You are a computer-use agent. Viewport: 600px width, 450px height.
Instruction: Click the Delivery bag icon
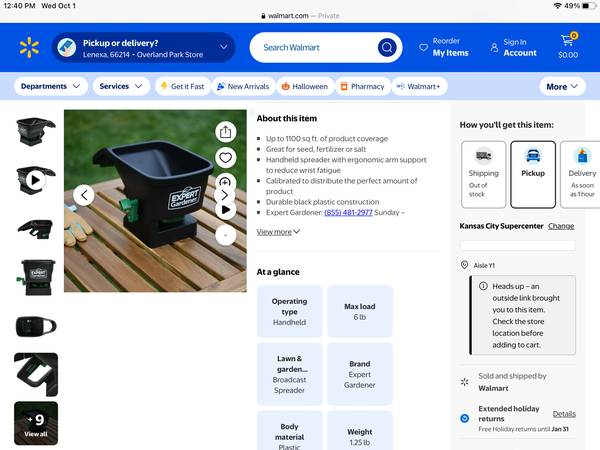tap(582, 155)
